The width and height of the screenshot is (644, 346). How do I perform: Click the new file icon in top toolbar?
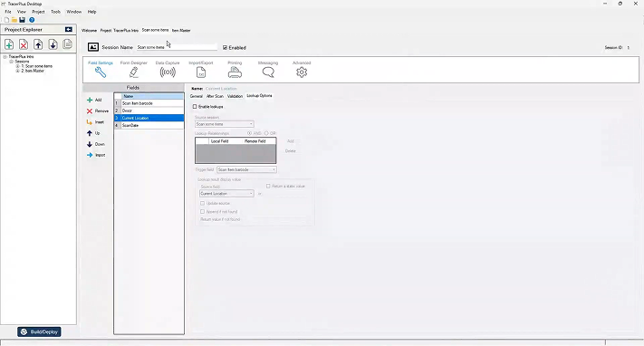click(6, 20)
